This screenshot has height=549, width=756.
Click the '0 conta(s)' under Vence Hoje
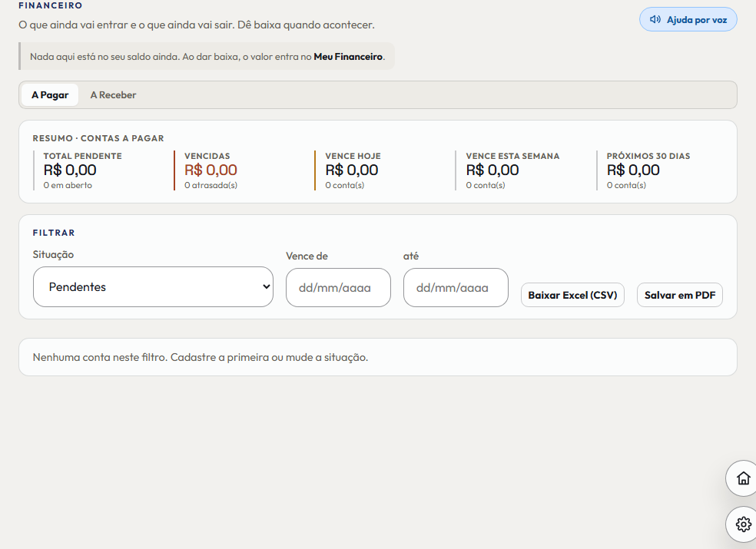tap(344, 185)
